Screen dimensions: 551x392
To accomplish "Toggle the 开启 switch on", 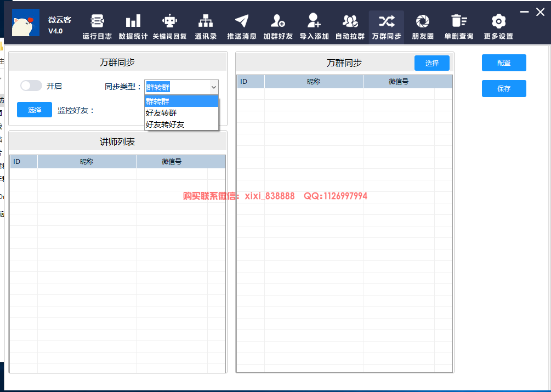I will (x=31, y=86).
